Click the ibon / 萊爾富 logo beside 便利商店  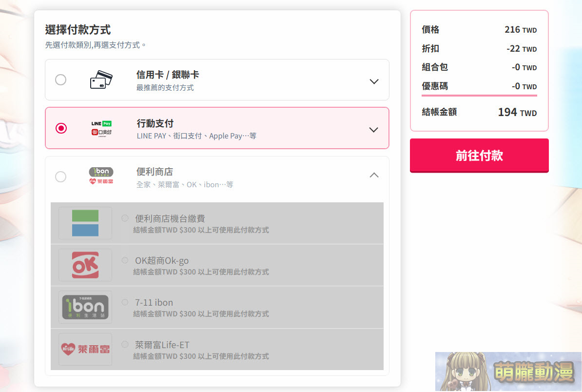click(101, 176)
